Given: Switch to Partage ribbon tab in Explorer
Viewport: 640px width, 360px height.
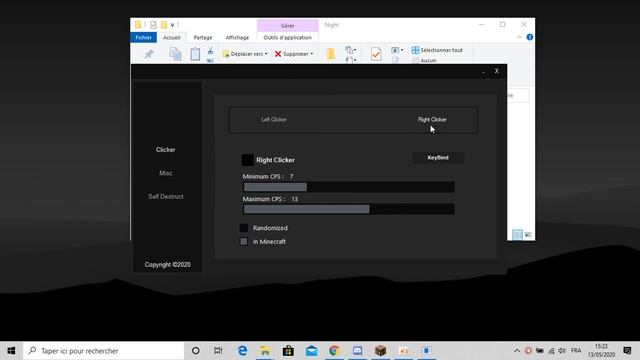Looking at the screenshot, I should 203,38.
